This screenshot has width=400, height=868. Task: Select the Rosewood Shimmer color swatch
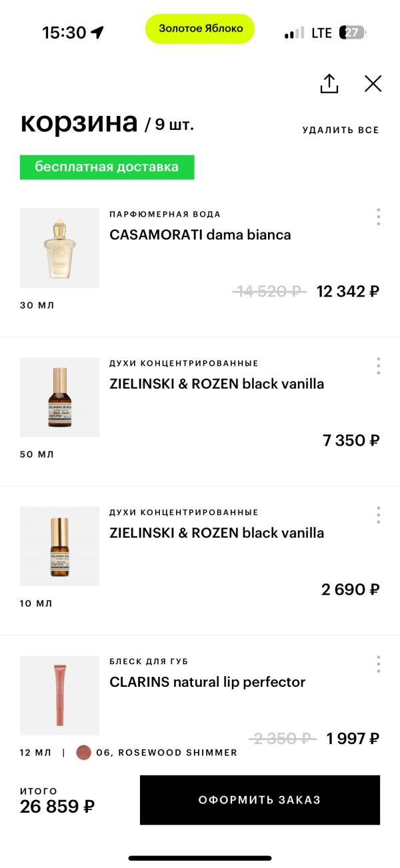click(x=83, y=753)
